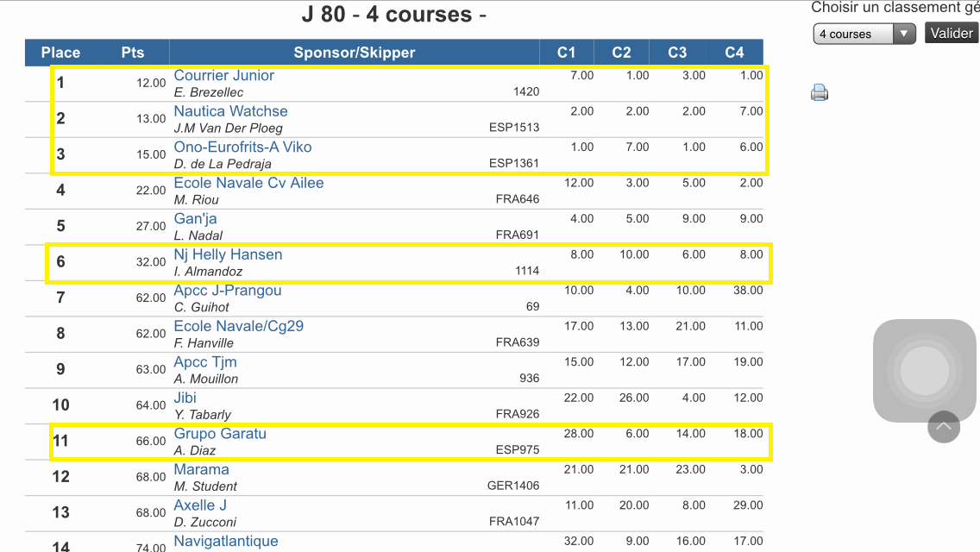Click the printer icon
980x552 pixels.
820,92
